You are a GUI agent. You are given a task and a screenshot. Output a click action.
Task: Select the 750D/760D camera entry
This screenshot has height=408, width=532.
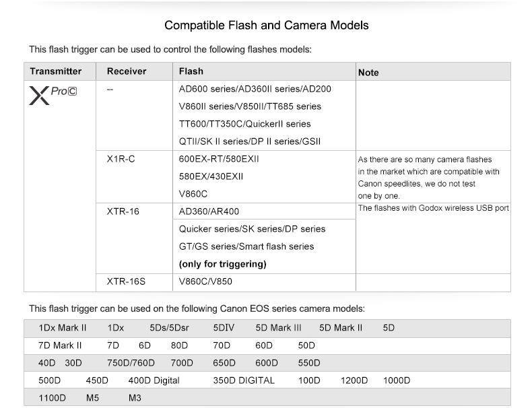pos(131,363)
